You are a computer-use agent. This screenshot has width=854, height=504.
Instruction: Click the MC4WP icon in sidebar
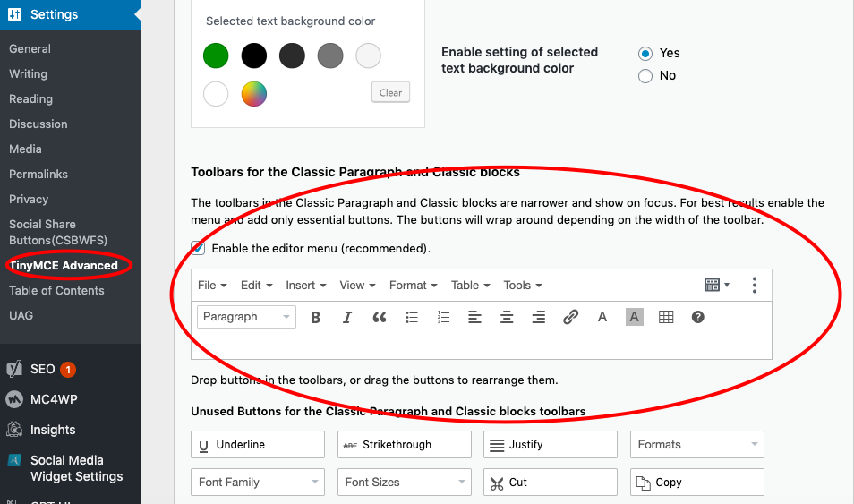click(14, 399)
